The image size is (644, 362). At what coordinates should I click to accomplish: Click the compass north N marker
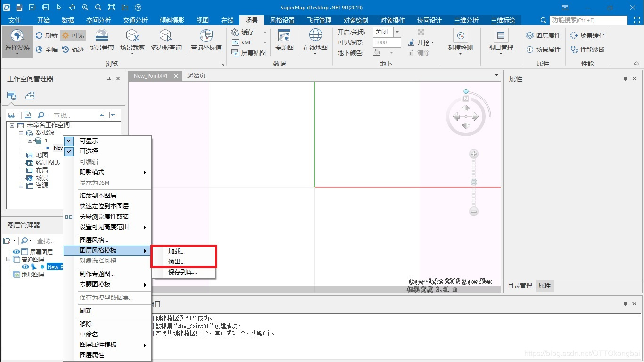pos(466,99)
